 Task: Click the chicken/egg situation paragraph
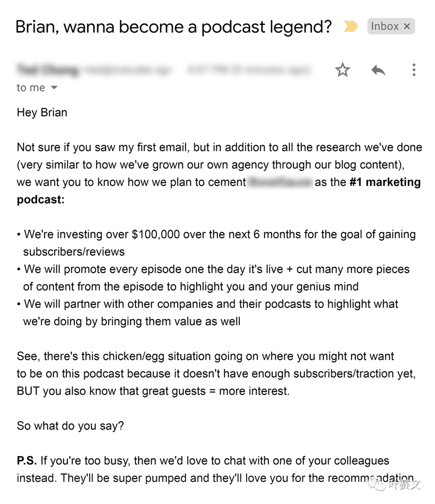tap(205, 373)
